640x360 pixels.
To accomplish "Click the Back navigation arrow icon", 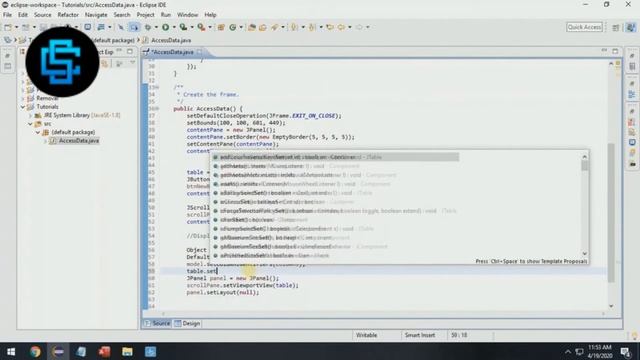I will click(x=341, y=27).
